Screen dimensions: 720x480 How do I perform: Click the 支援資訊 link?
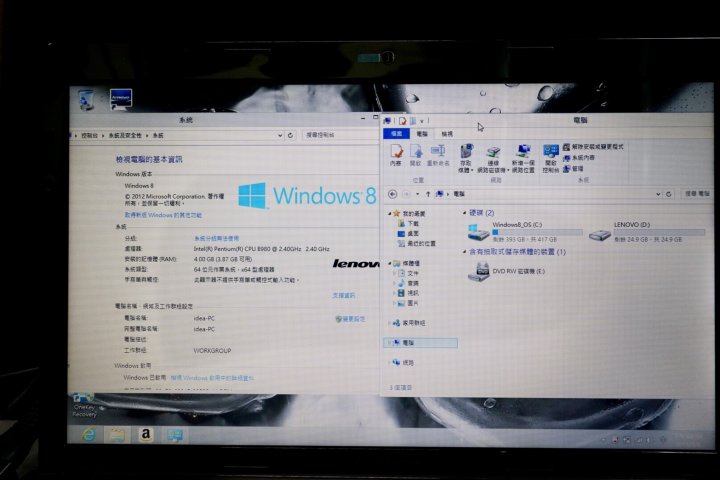pos(343,295)
